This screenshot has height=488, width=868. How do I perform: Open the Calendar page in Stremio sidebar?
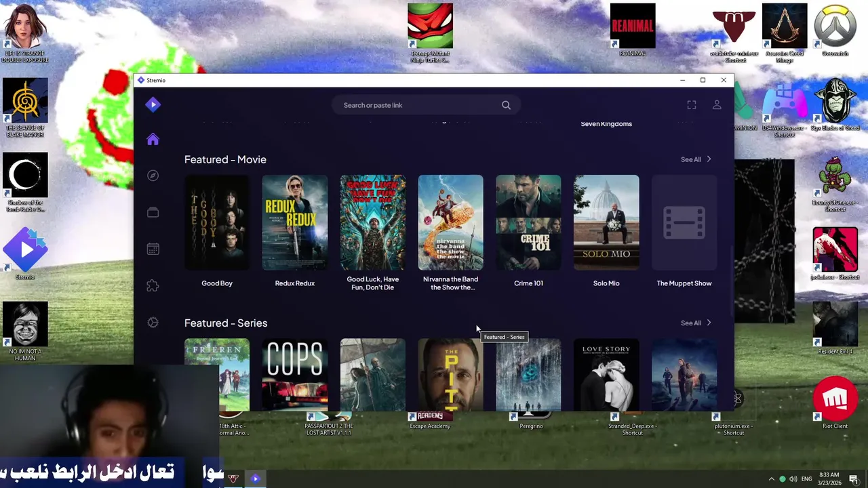(x=153, y=249)
